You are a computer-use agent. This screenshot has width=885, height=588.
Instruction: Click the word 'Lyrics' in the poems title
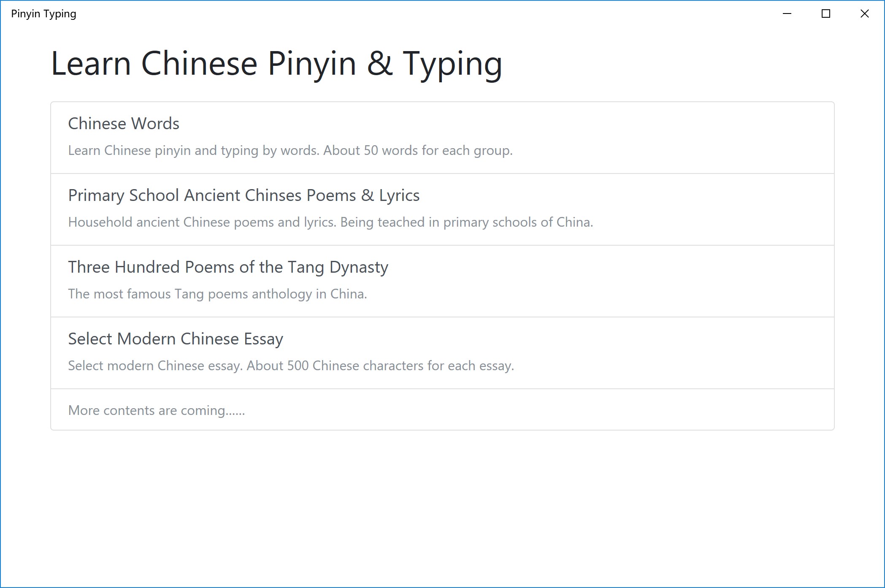click(399, 195)
